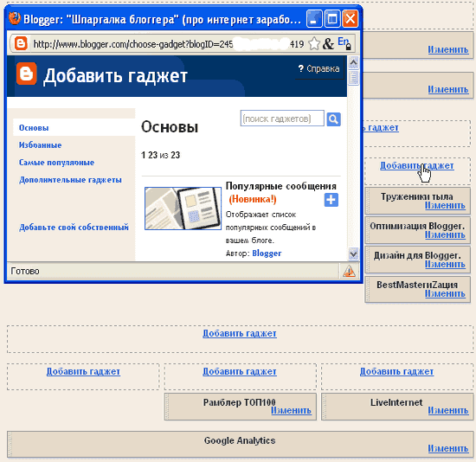Screen dimensions: 476x462
Task: Click the Популярные сообщения title
Action: 280,186
